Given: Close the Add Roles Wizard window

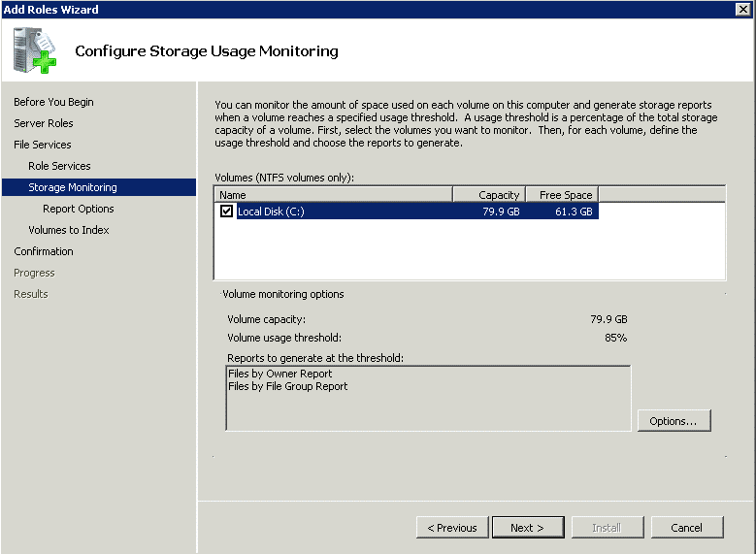Looking at the screenshot, I should [x=743, y=9].
